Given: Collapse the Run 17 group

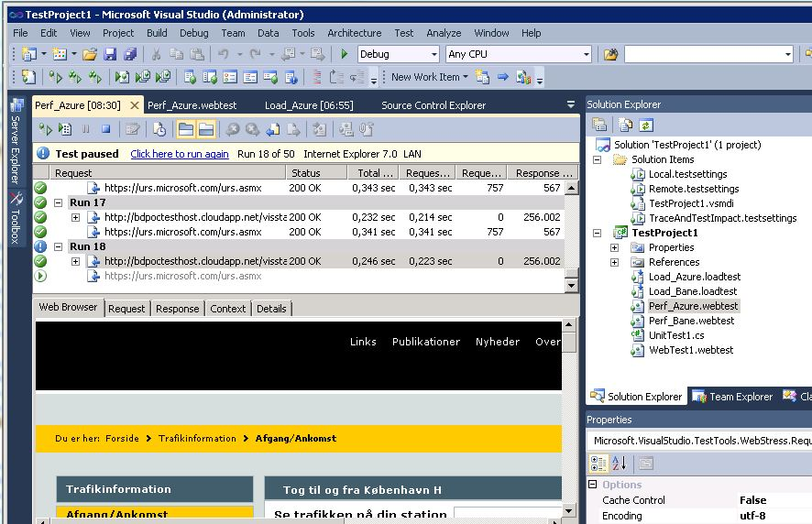Looking at the screenshot, I should pos(59,202).
